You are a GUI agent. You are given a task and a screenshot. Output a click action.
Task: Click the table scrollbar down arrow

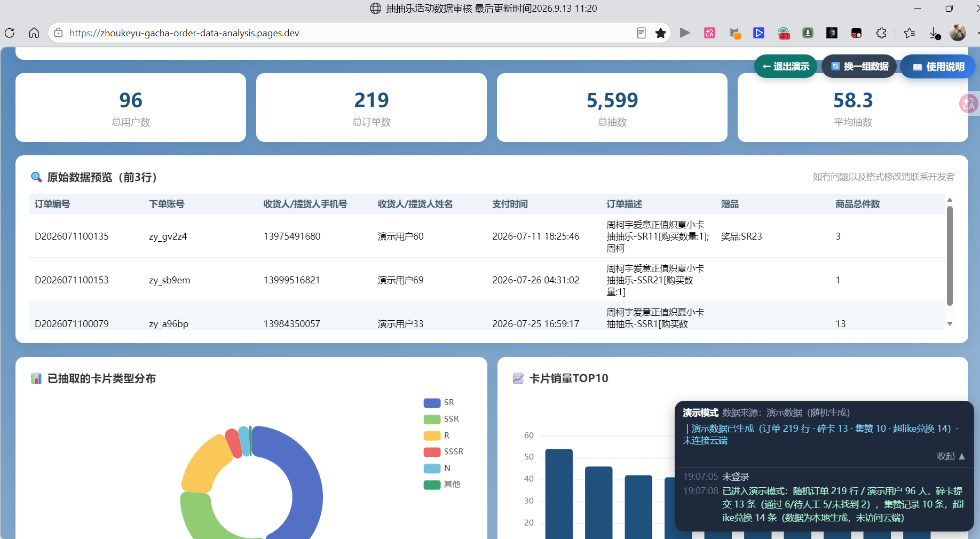(950, 324)
